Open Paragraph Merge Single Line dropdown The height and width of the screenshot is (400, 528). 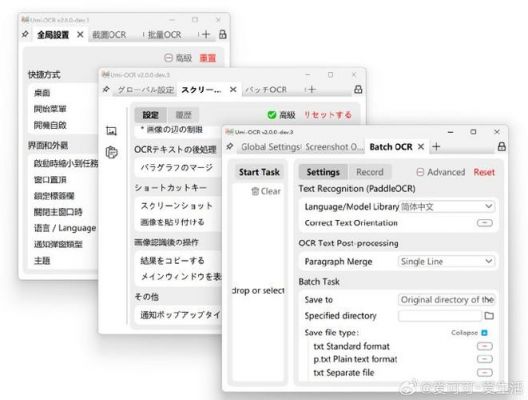[447, 261]
